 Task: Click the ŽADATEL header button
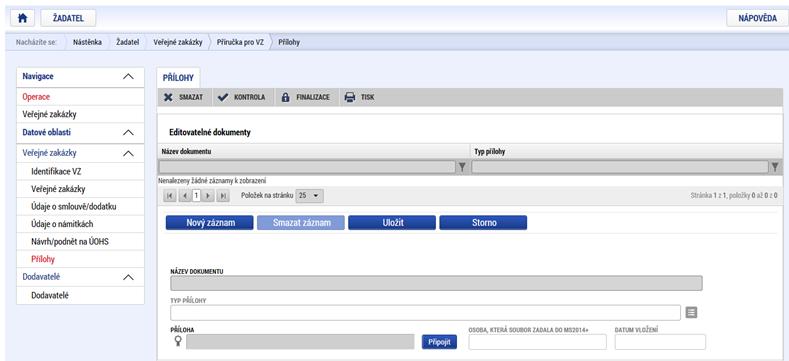pyautogui.click(x=68, y=18)
